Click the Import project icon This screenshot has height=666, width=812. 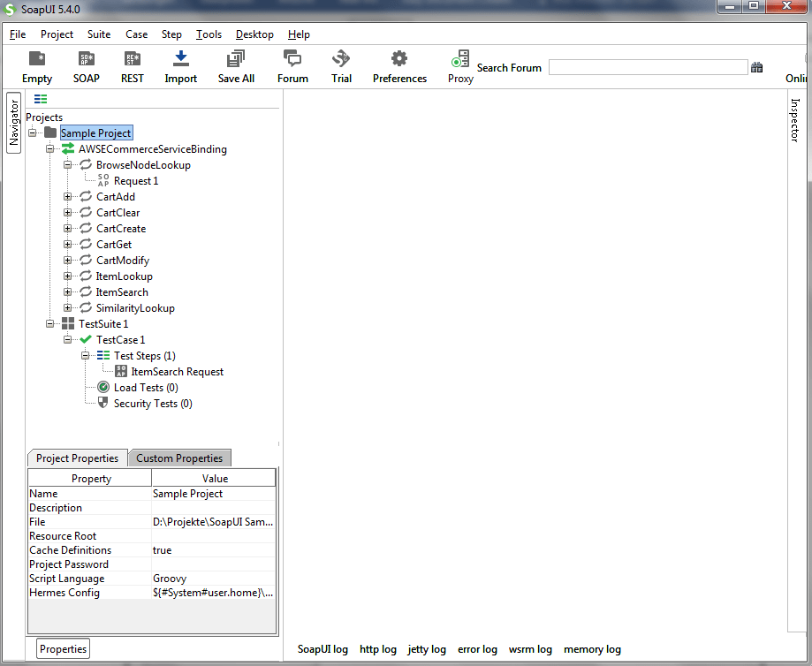coord(181,59)
